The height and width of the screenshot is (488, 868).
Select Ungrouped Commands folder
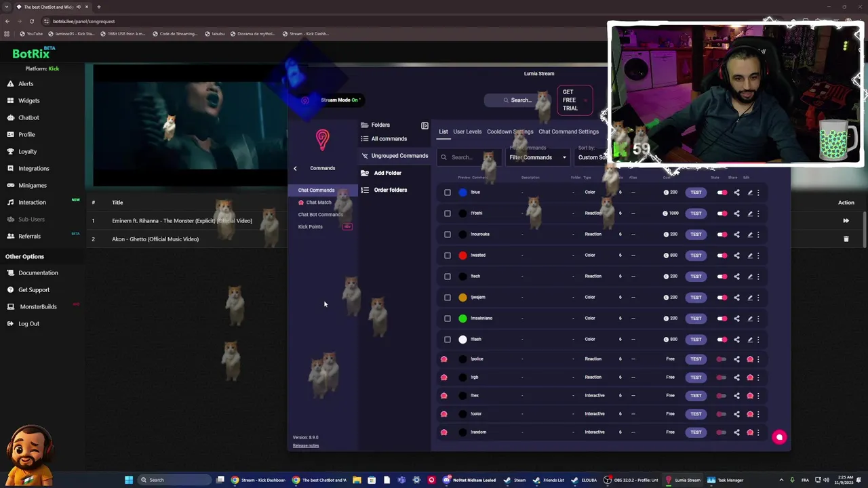(395, 156)
